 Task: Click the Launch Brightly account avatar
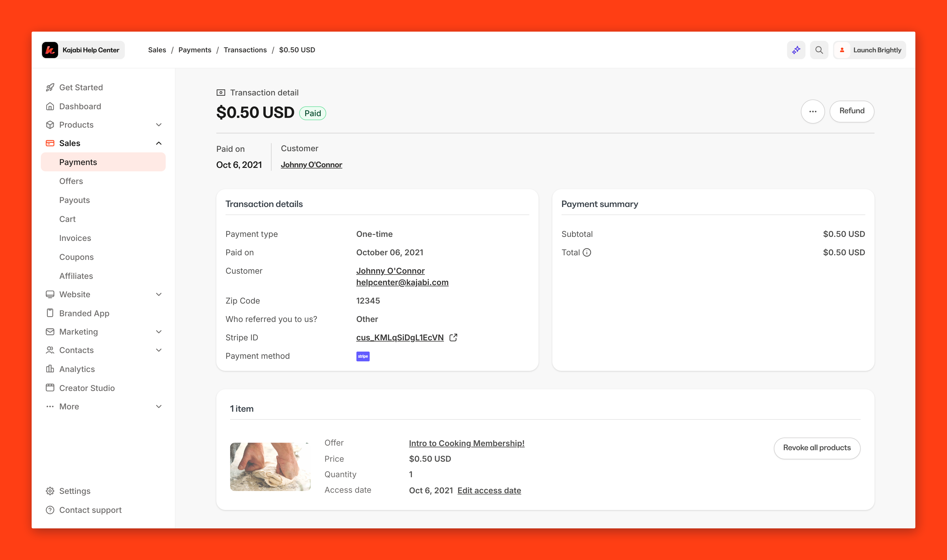click(842, 50)
